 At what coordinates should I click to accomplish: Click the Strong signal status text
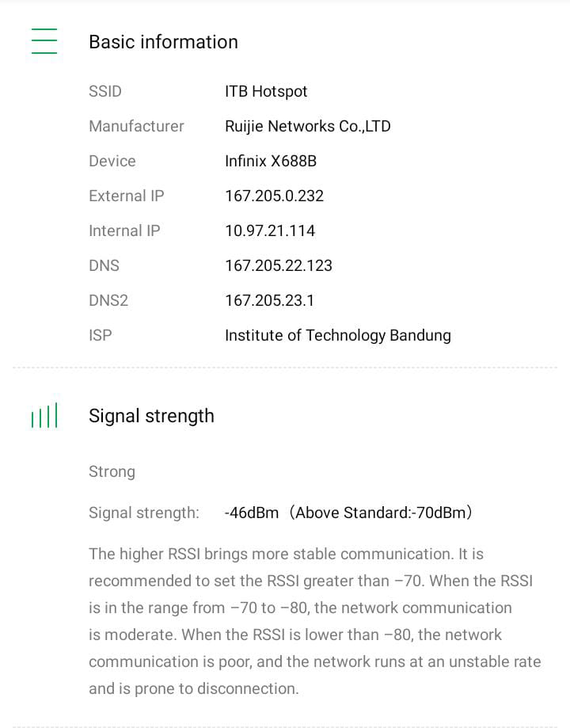click(112, 471)
